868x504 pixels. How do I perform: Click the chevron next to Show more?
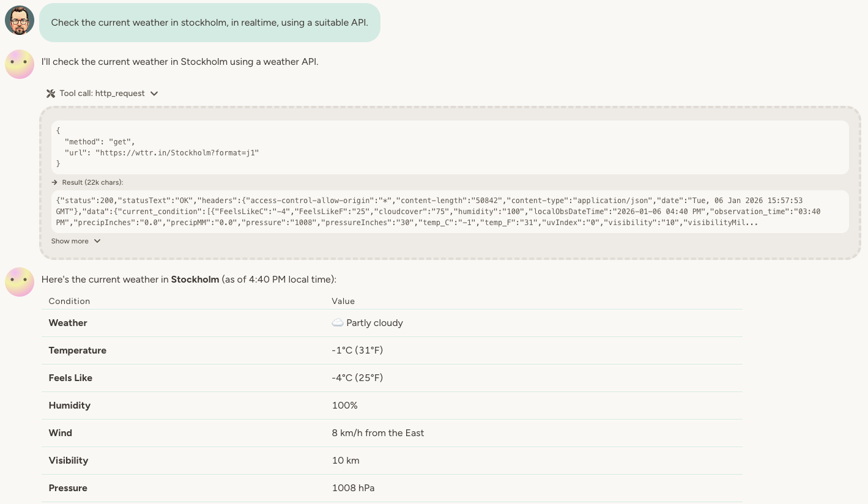point(97,241)
